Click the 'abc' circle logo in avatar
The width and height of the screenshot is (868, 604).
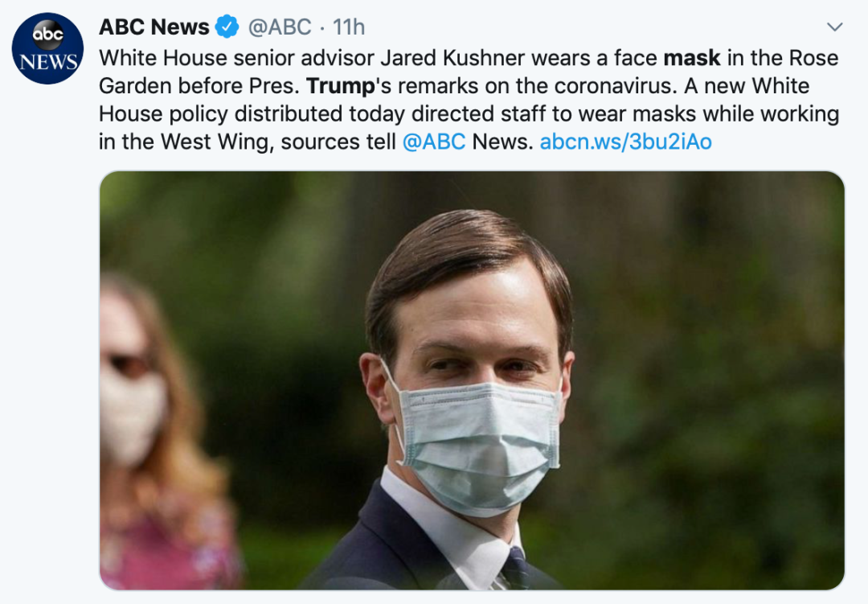[x=47, y=35]
